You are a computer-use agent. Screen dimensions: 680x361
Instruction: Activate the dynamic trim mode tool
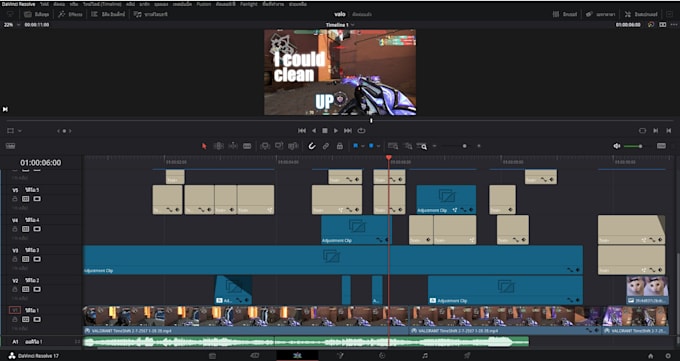[233, 146]
